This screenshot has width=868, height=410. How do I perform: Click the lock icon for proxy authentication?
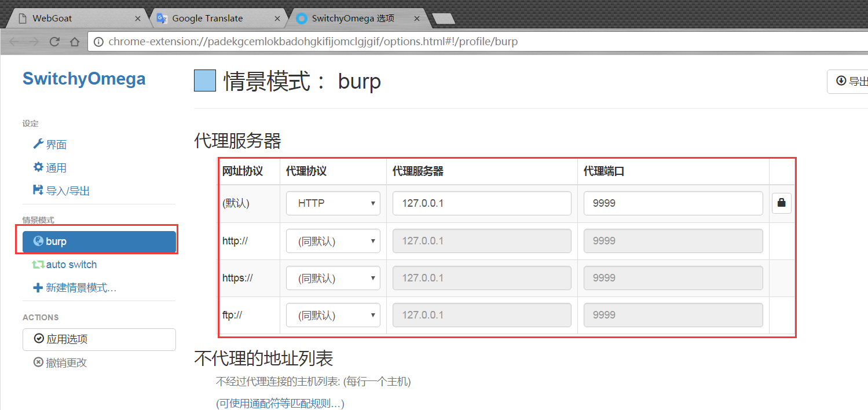782,203
